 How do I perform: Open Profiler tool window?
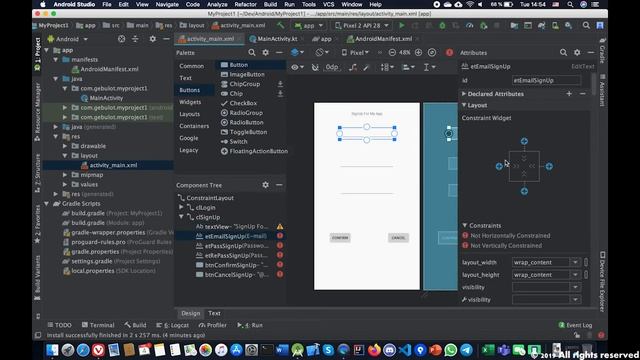(x=212, y=325)
